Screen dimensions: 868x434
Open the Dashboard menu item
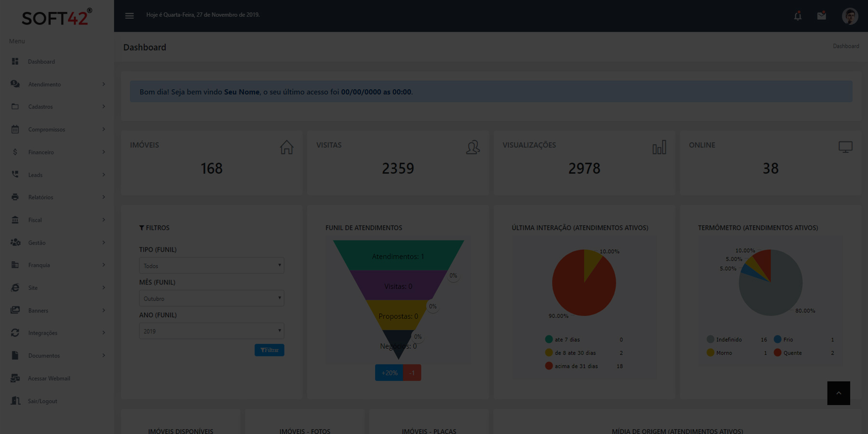tap(57, 61)
